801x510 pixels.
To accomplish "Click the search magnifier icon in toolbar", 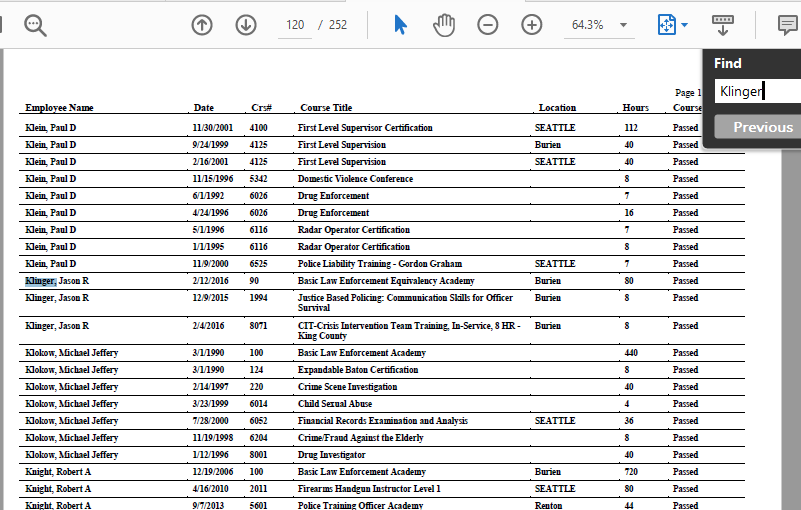I will [x=35, y=25].
